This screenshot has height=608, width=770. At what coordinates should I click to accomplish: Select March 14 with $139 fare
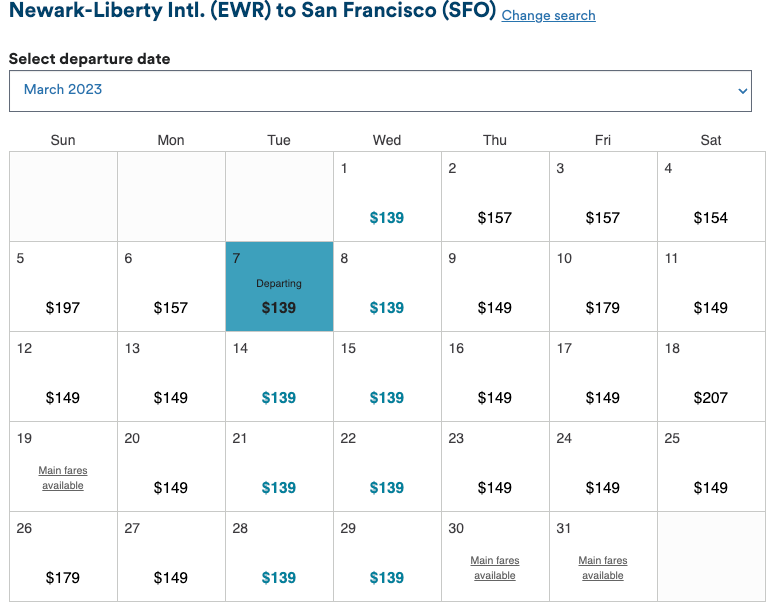279,376
